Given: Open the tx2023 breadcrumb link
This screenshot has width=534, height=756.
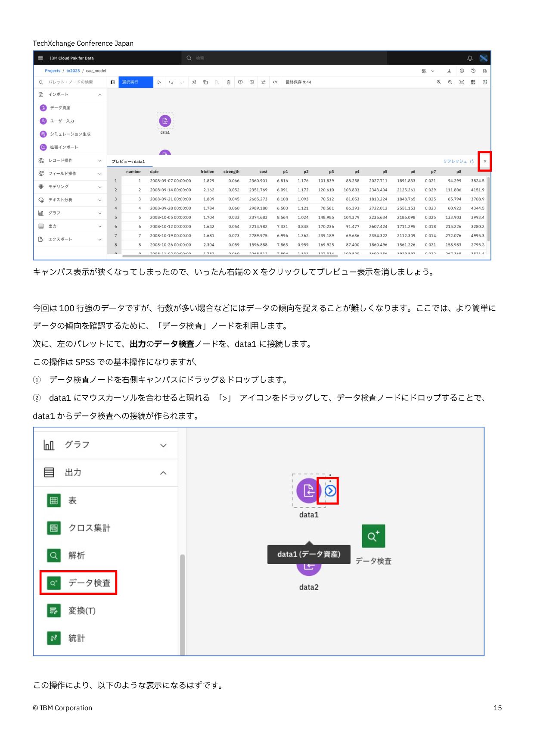Looking at the screenshot, I should pos(73,71).
